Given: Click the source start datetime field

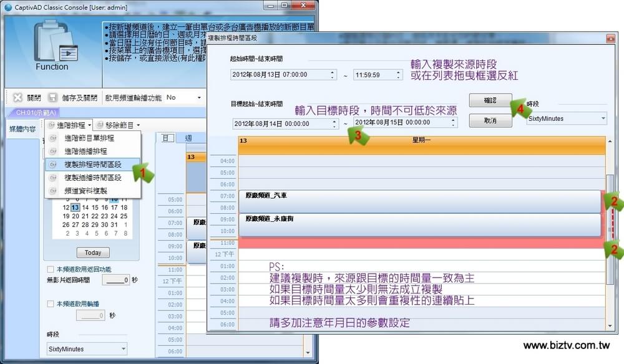Looking at the screenshot, I should coord(279,74).
